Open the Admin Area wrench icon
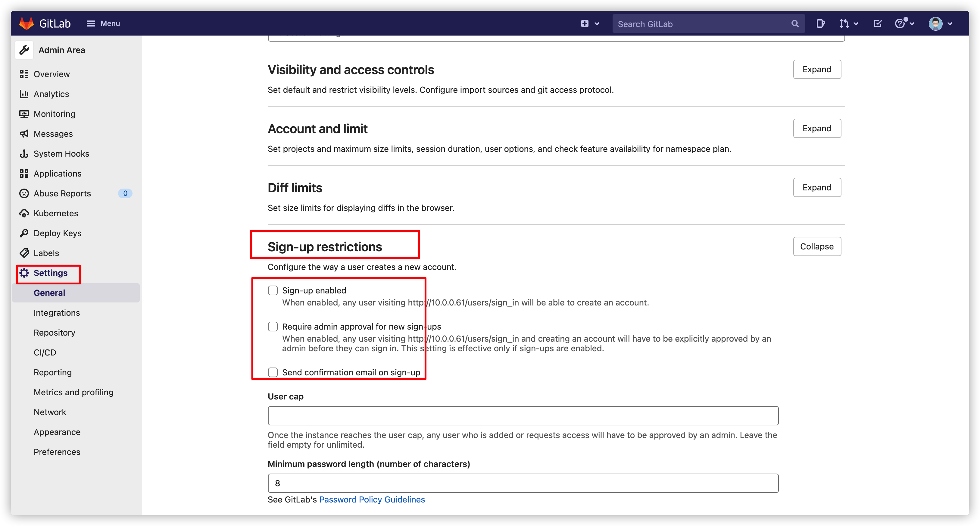Screen dimensions: 980x526 [24, 49]
